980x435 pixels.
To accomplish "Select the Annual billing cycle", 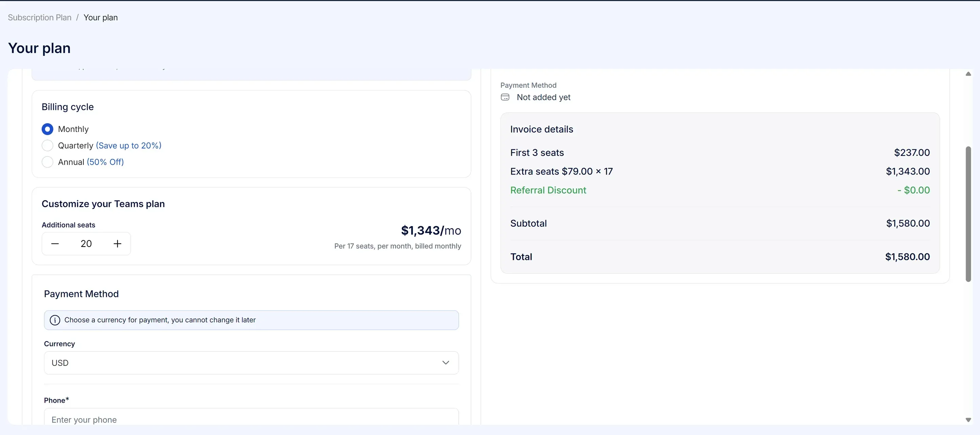I will click(x=47, y=162).
